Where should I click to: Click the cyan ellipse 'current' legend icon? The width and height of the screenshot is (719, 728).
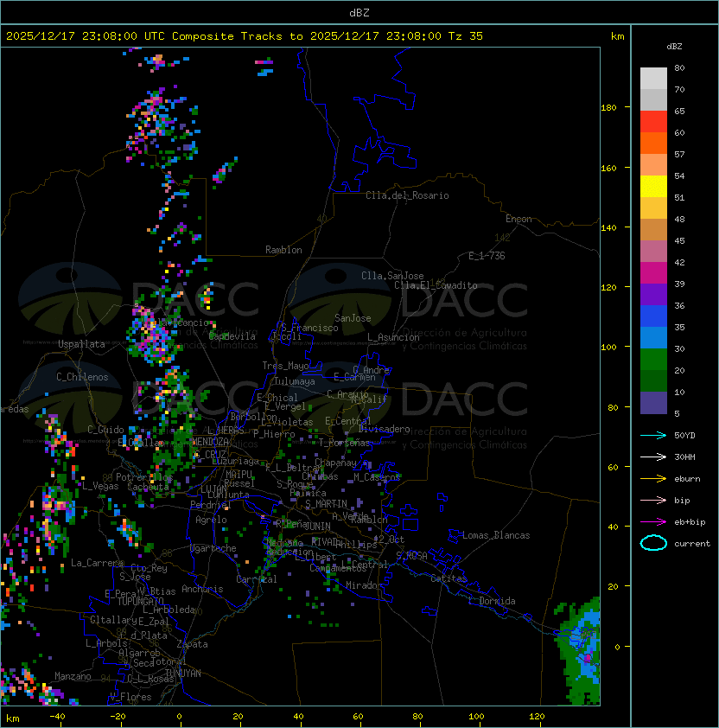pyautogui.click(x=653, y=543)
